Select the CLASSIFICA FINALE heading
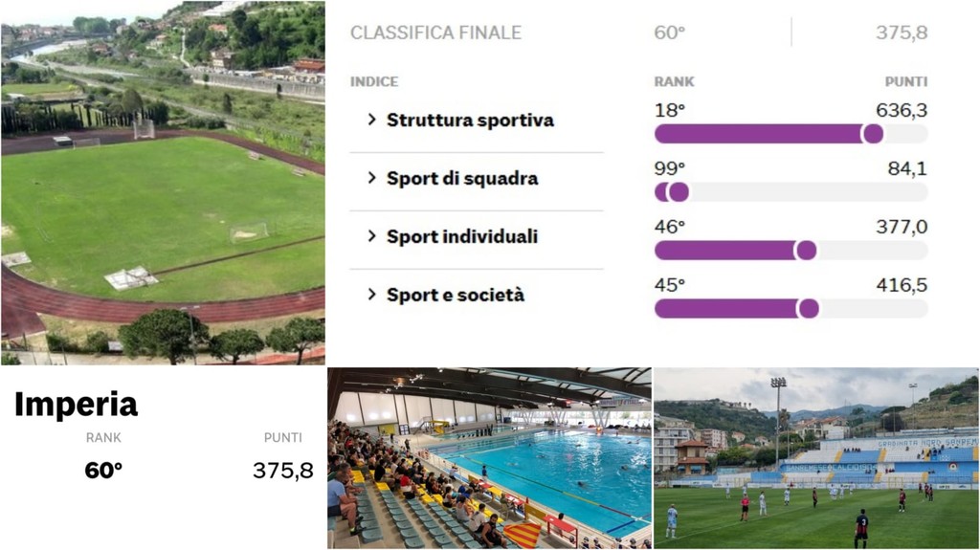The image size is (980, 550). coord(435,33)
